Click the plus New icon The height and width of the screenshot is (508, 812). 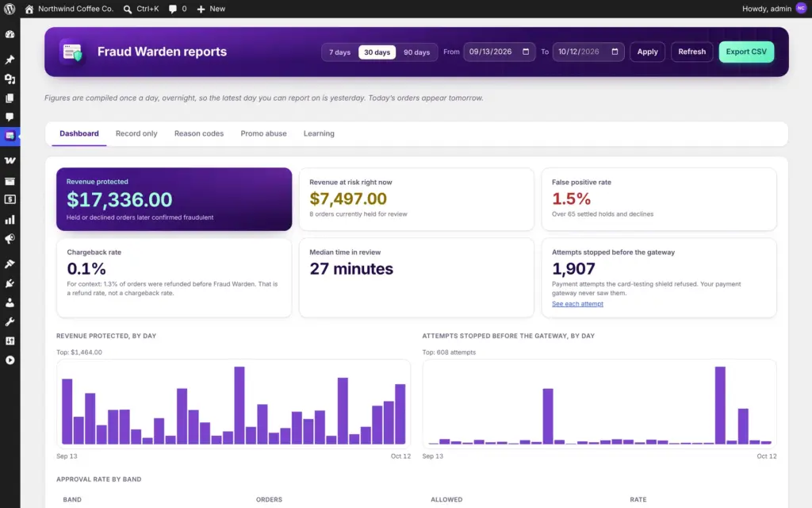coord(201,9)
